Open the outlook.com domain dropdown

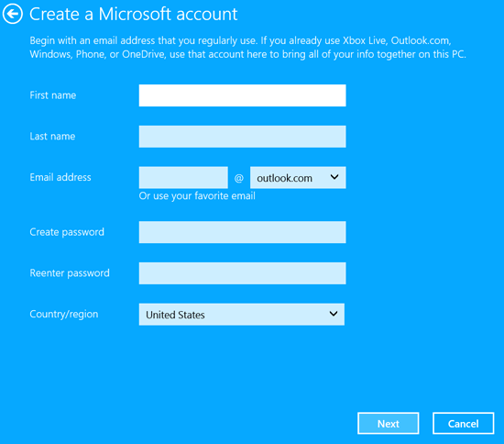point(298,177)
